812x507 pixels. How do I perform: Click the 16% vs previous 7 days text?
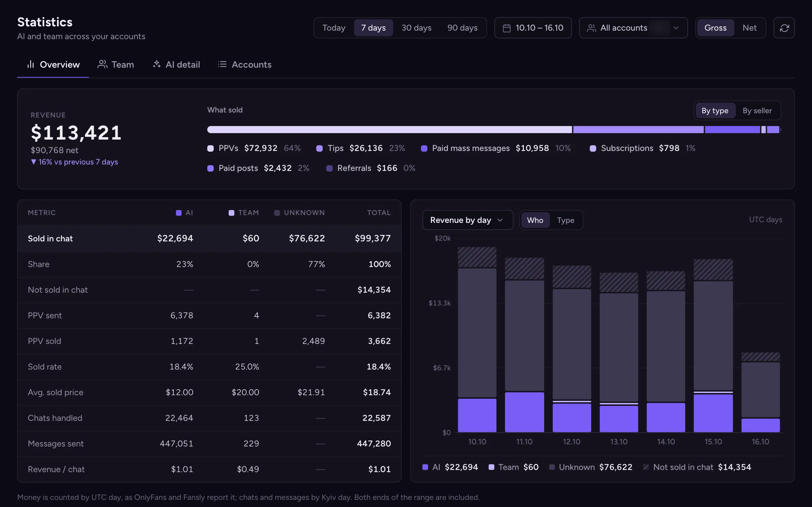click(78, 162)
